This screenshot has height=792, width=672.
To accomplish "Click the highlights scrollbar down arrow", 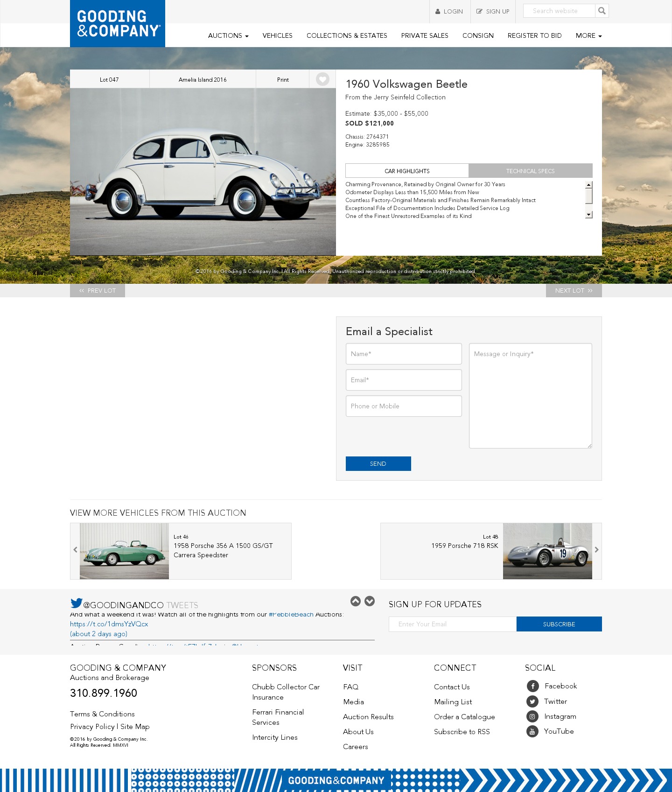I will (589, 215).
